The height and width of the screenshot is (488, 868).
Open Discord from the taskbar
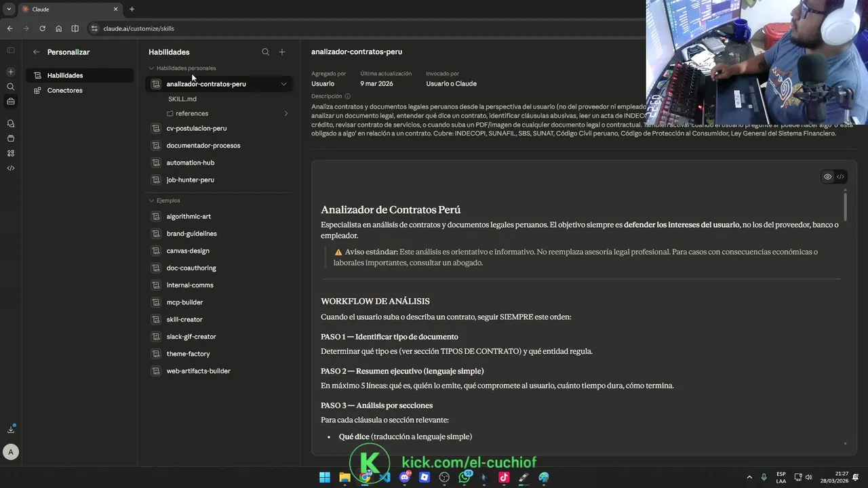tap(405, 477)
